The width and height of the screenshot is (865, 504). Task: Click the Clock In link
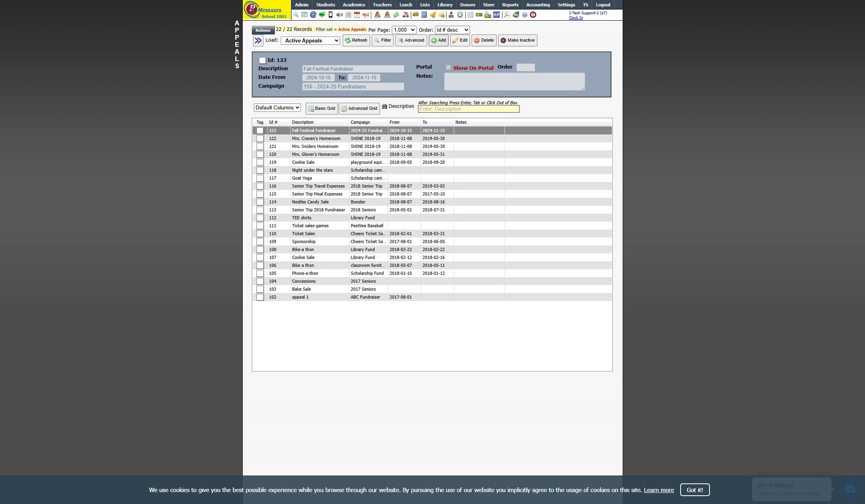[575, 18]
